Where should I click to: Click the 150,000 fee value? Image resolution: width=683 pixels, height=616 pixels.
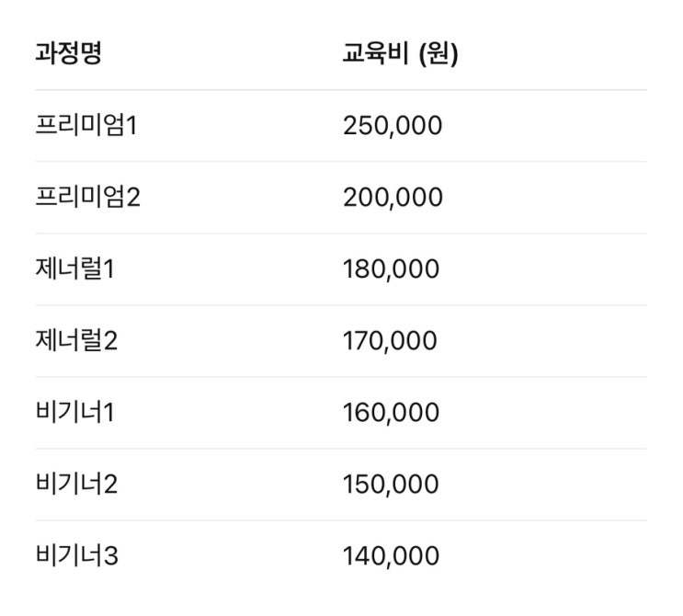(x=392, y=485)
